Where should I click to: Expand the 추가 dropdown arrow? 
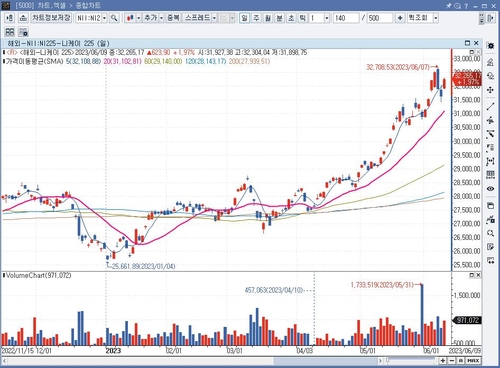pyautogui.click(x=161, y=18)
